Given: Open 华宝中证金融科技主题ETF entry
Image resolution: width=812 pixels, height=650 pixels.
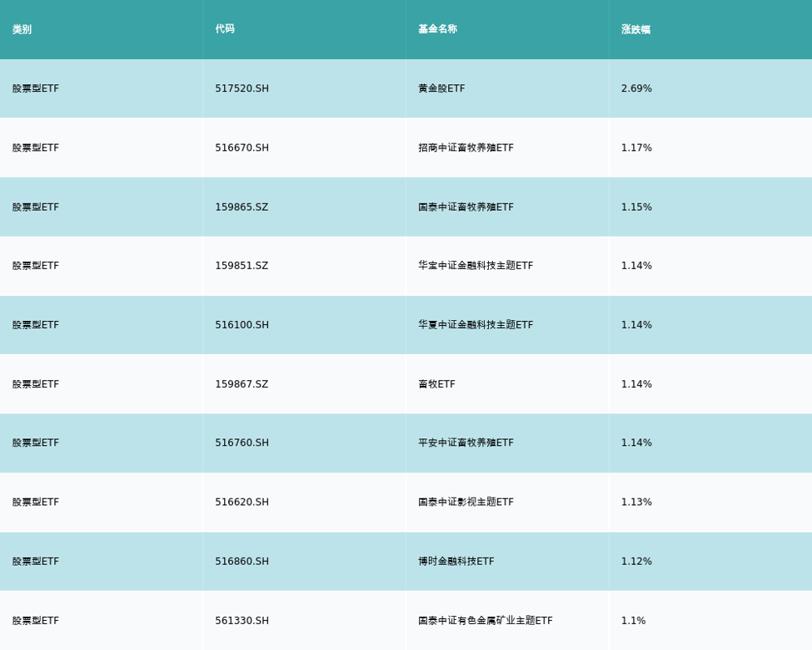Looking at the screenshot, I should pyautogui.click(x=476, y=266).
